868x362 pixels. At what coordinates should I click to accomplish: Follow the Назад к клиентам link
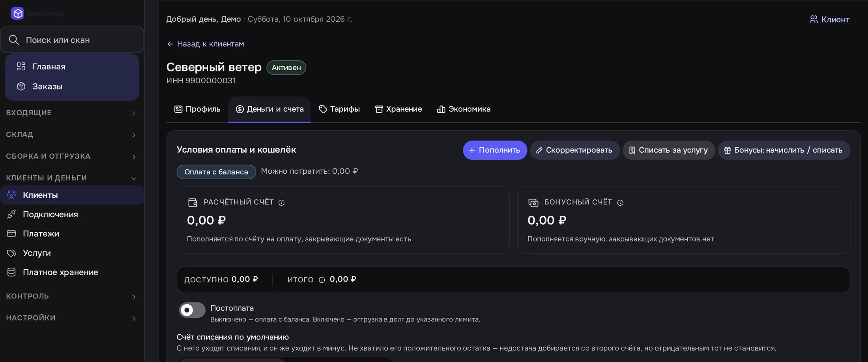coord(206,44)
